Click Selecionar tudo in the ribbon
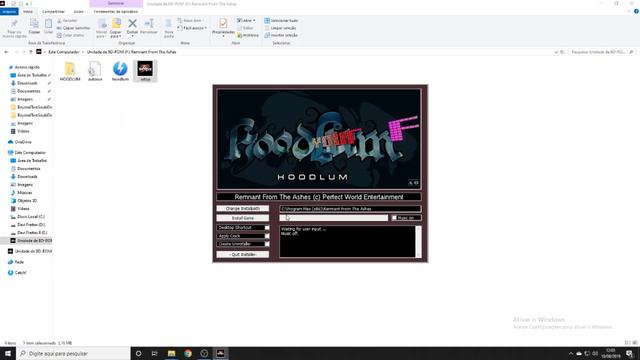Screen dimensions: 640x360 click(281, 20)
